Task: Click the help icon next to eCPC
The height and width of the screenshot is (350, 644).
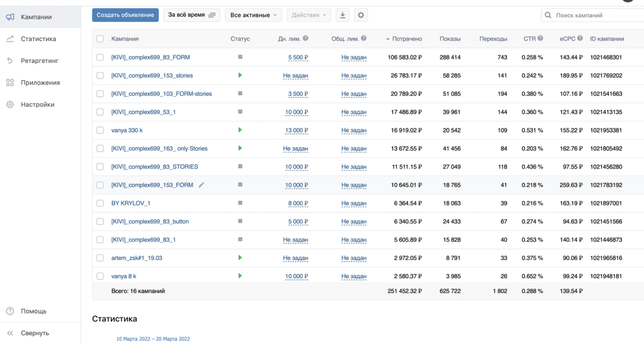Action: tap(581, 39)
